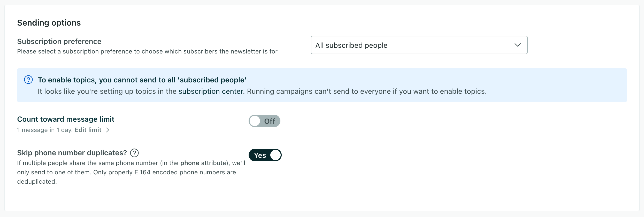The height and width of the screenshot is (217, 644).
Task: Click the question mark beside Skip phone number duplicates
Action: pyautogui.click(x=134, y=153)
